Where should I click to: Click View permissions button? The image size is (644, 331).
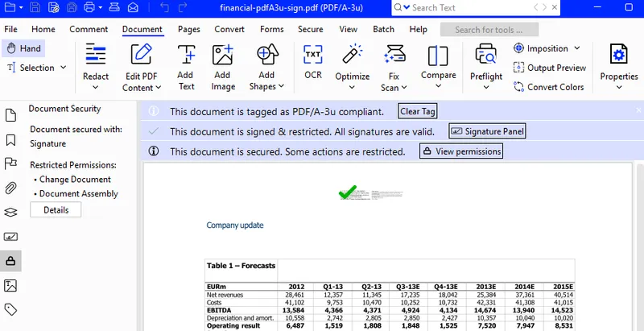(x=460, y=151)
